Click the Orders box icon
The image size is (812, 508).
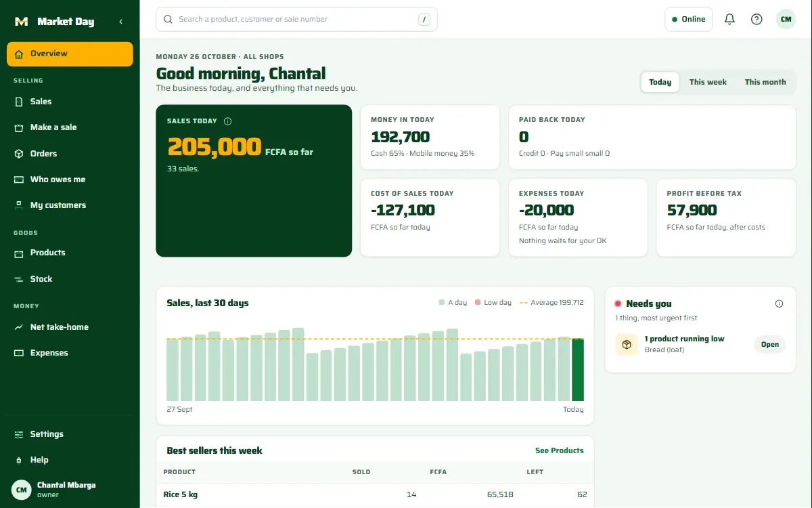[x=18, y=154]
